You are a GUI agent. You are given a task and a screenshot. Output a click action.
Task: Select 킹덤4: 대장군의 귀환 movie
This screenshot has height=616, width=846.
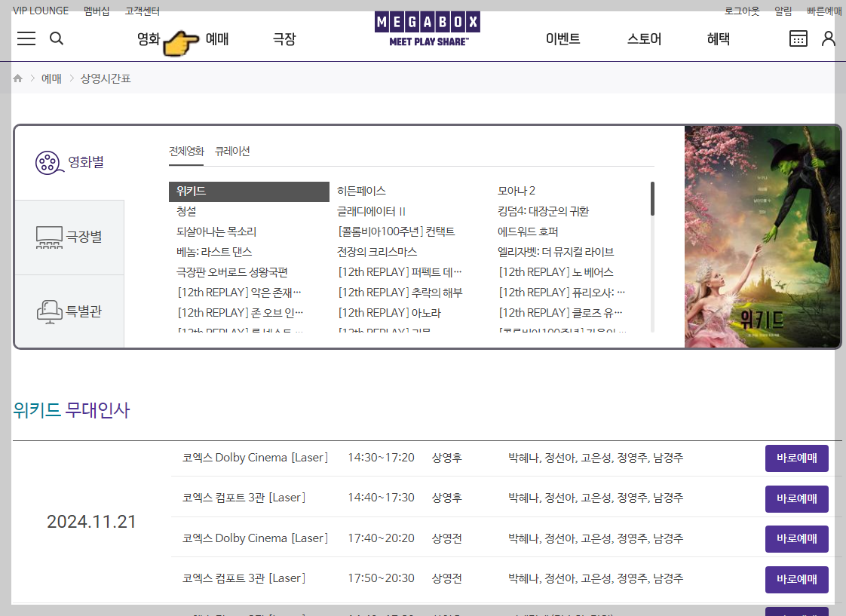544,211
